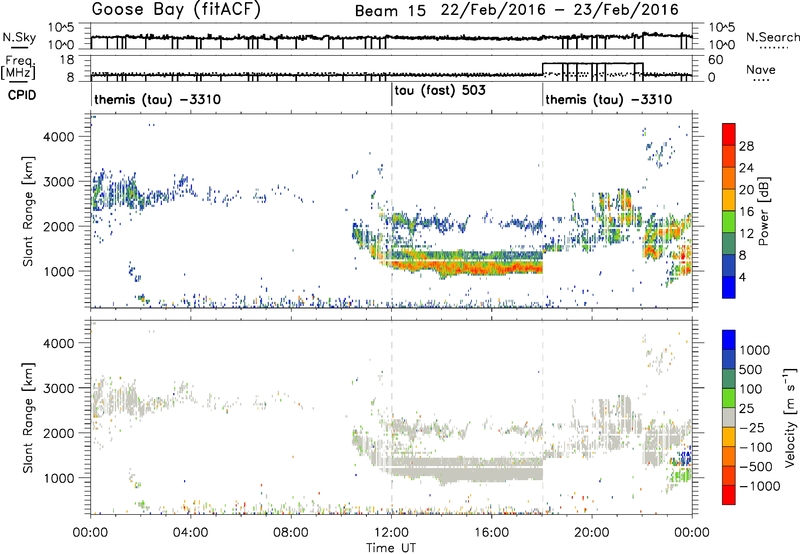The width and height of the screenshot is (800, 554).
Task: Select the date range "22/Feb/2016 – 23/Feb/2016"
Action: point(560,10)
